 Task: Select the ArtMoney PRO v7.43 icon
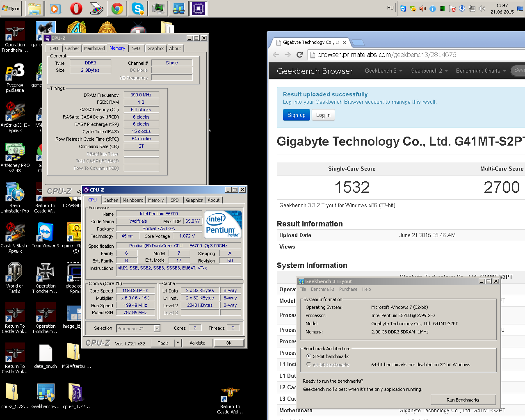coord(15,158)
